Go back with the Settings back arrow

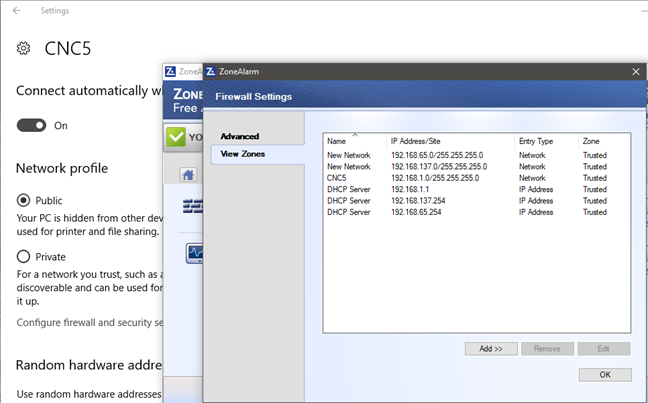click(17, 10)
